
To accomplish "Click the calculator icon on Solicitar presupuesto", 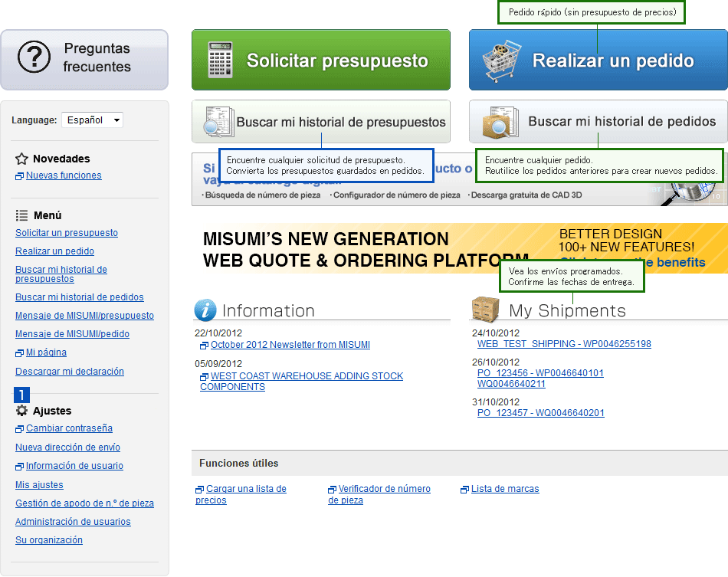I will [x=220, y=60].
